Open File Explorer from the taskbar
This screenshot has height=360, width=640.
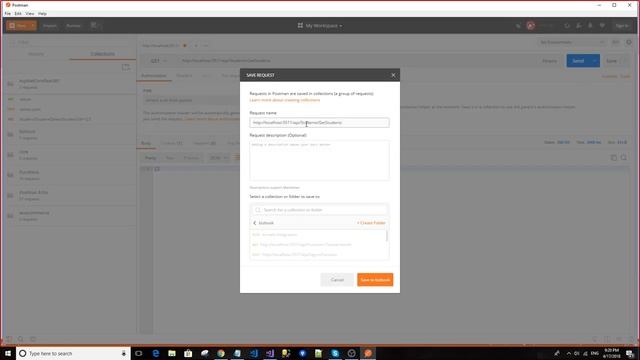pyautogui.click(x=172, y=353)
